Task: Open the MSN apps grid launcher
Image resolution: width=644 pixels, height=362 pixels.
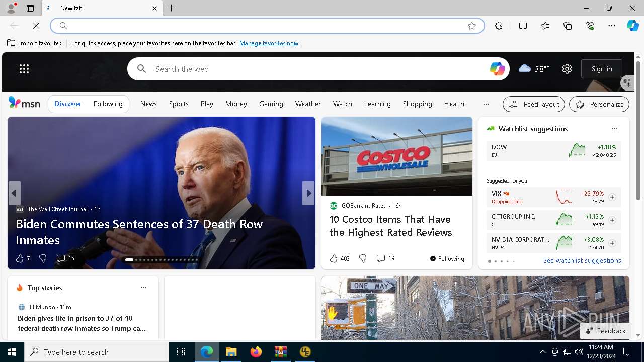Action: pos(24,69)
